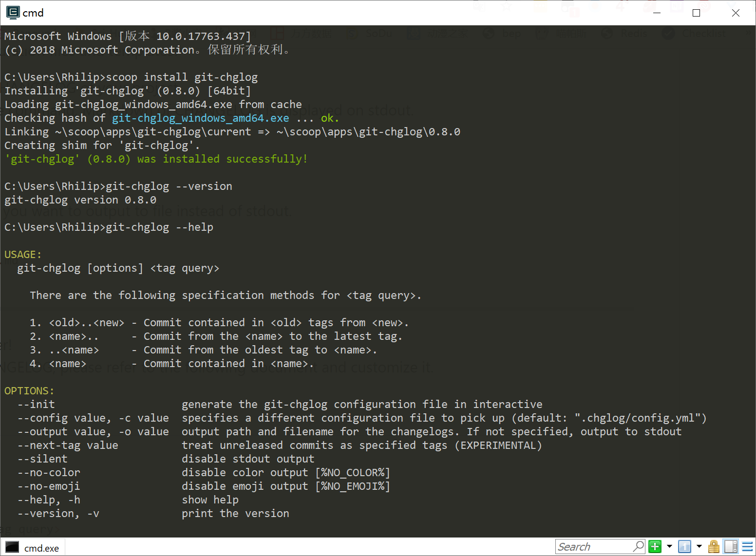Click the padlock lock-console icon
The width and height of the screenshot is (756, 556).
714,547
